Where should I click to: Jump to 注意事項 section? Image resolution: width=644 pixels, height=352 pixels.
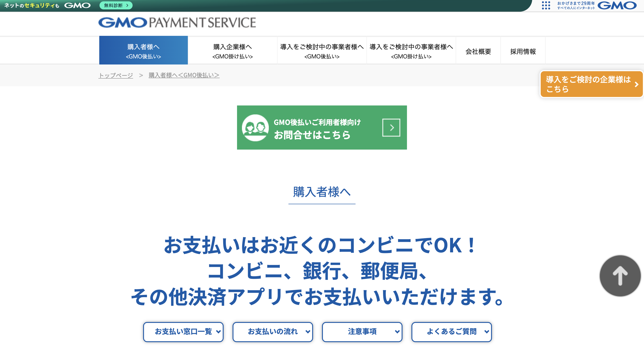[362, 332]
